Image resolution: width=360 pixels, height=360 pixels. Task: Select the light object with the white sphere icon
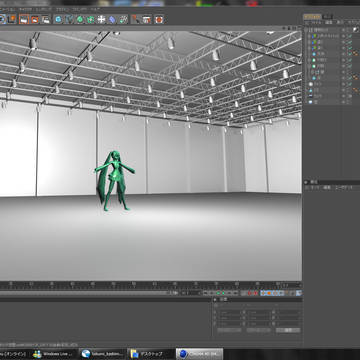tap(311, 84)
